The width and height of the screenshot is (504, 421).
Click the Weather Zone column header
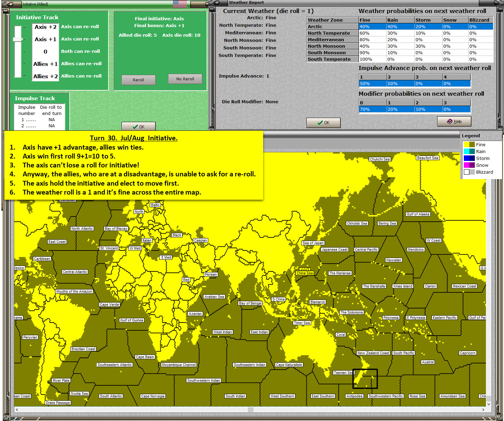[332, 20]
